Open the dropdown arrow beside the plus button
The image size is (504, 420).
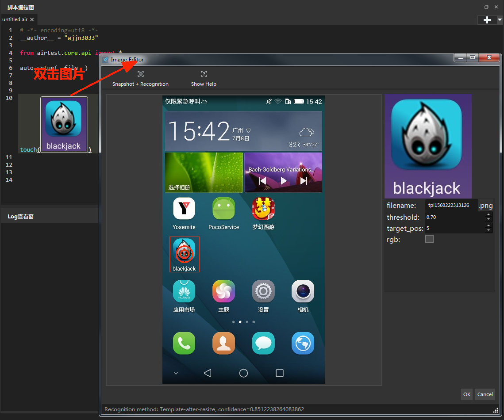pos(500,19)
